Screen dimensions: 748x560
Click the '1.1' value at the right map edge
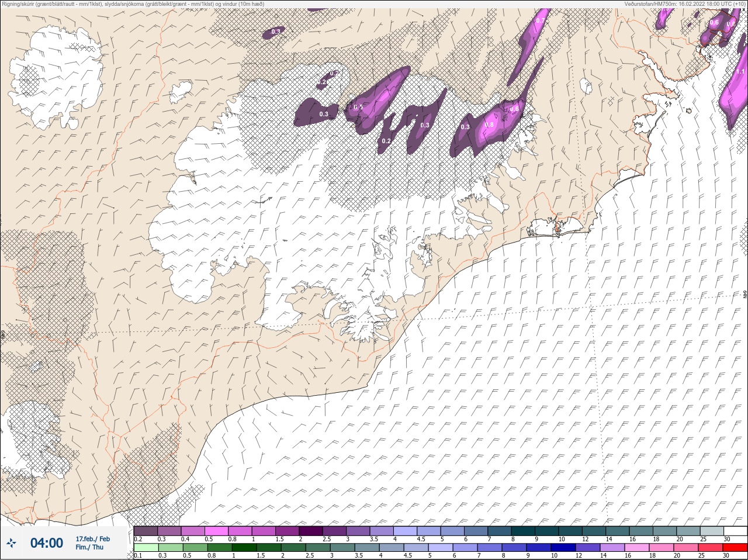pyautogui.click(x=740, y=71)
